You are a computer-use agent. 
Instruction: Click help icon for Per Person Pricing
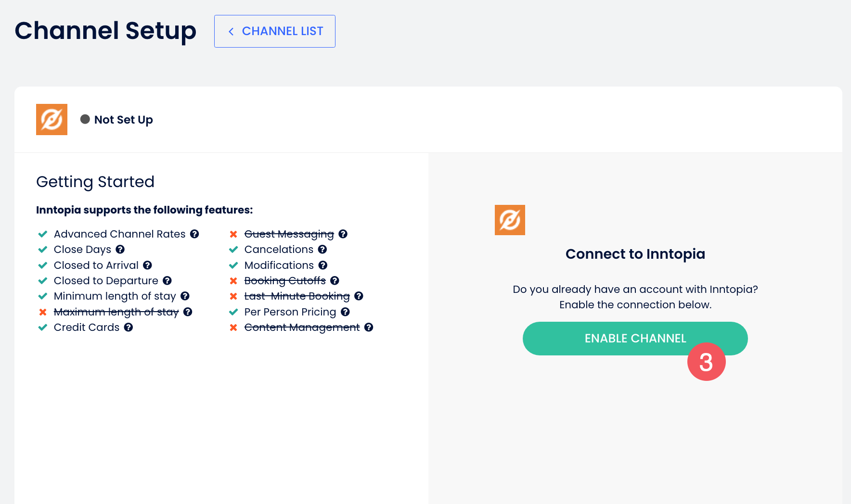tap(345, 312)
